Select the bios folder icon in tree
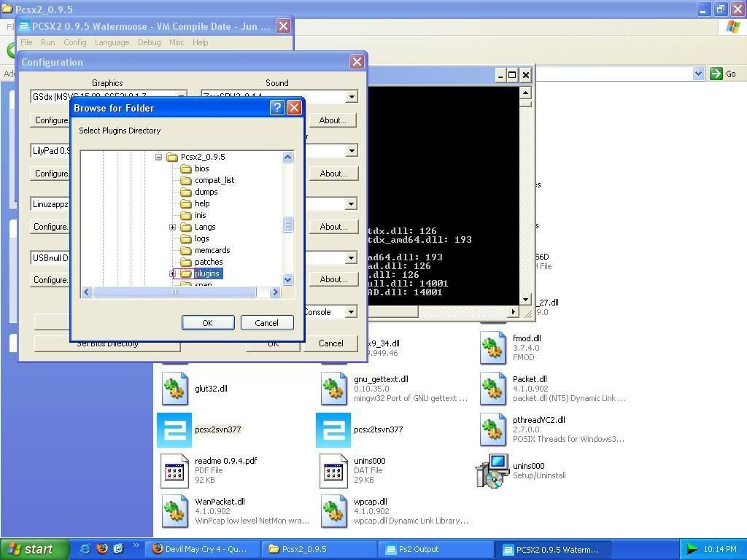747x560 pixels. pos(186,168)
